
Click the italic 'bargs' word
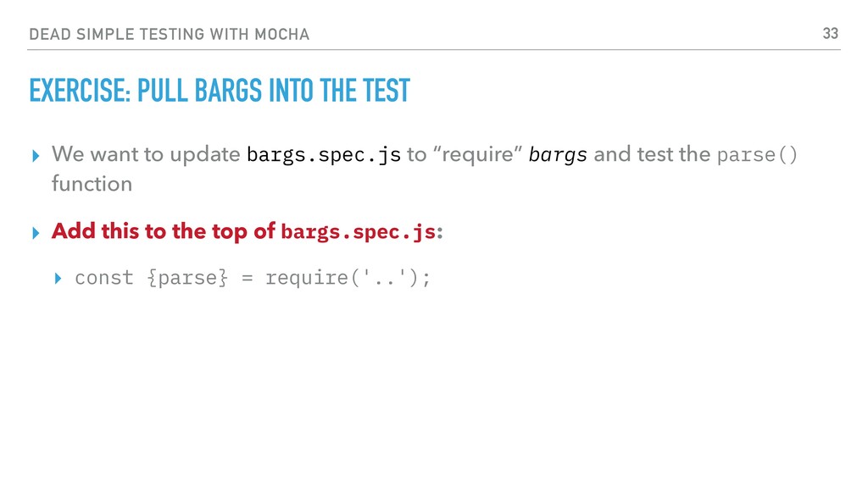[558, 156]
